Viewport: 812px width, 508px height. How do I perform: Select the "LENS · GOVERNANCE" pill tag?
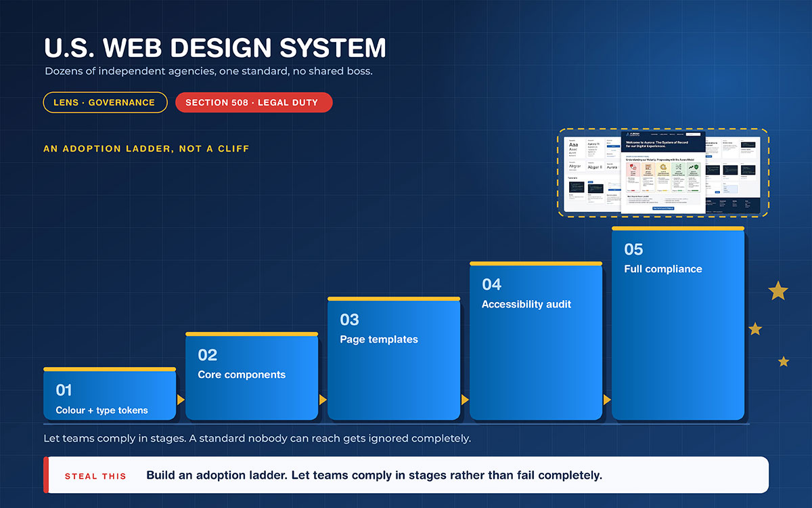coord(105,102)
